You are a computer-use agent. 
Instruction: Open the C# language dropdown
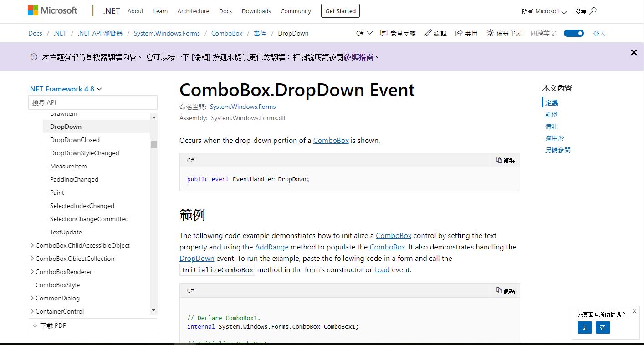coord(364,33)
